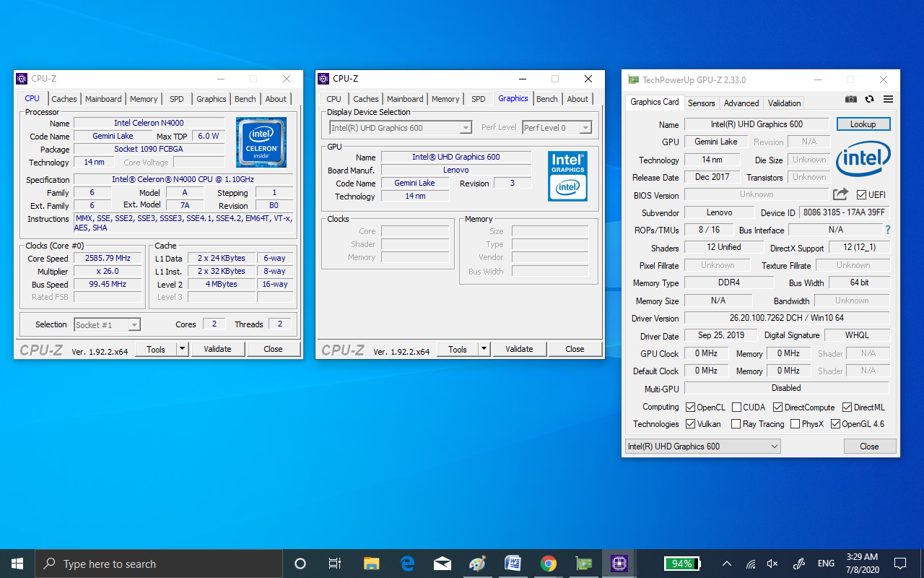Toggle PhysX checkbox
Image resolution: width=924 pixels, height=578 pixels.
pos(795,424)
